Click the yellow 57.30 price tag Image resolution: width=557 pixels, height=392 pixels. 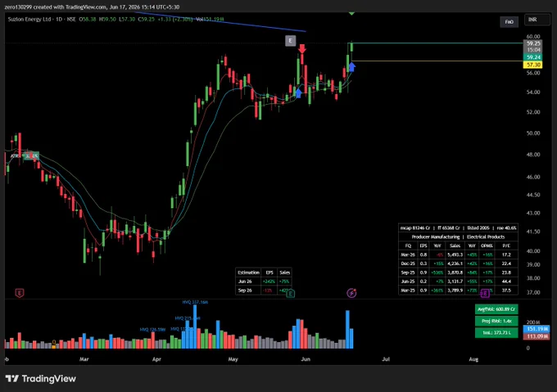coord(533,65)
